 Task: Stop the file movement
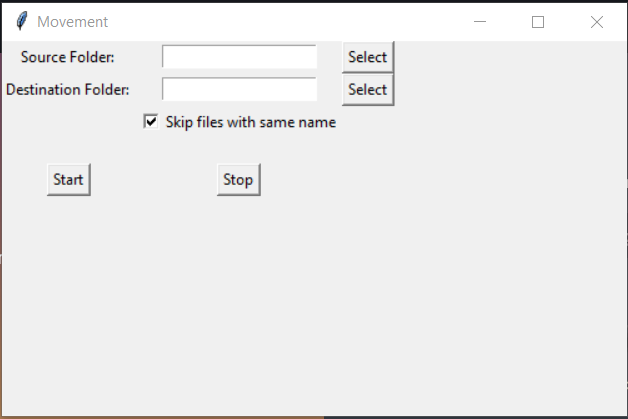tap(238, 179)
